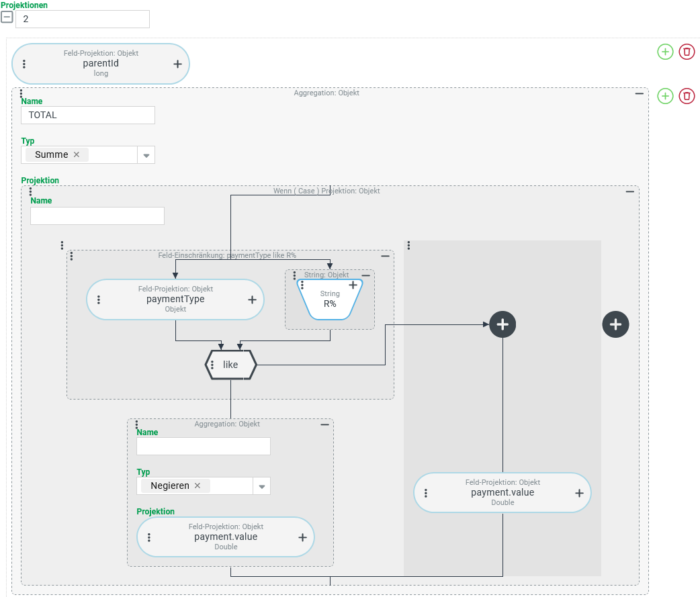Click plus icon on paymentType node
Screen dimensions: 700x597
pos(252,300)
